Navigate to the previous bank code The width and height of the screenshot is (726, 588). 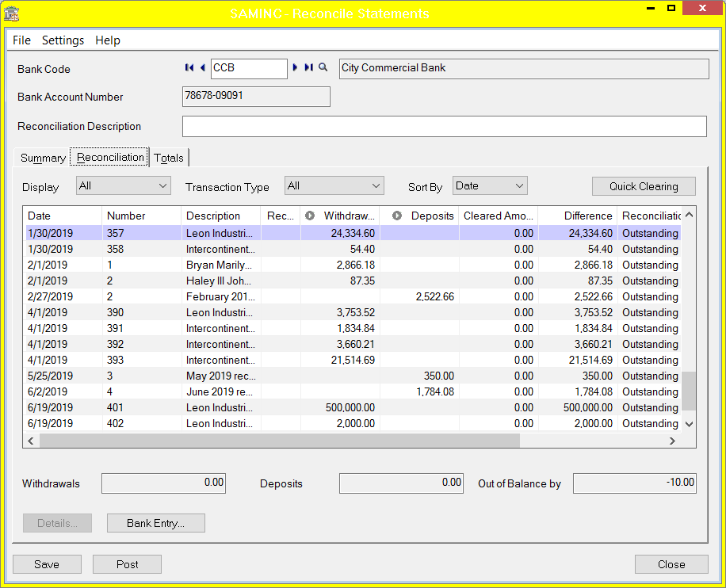pyautogui.click(x=202, y=69)
